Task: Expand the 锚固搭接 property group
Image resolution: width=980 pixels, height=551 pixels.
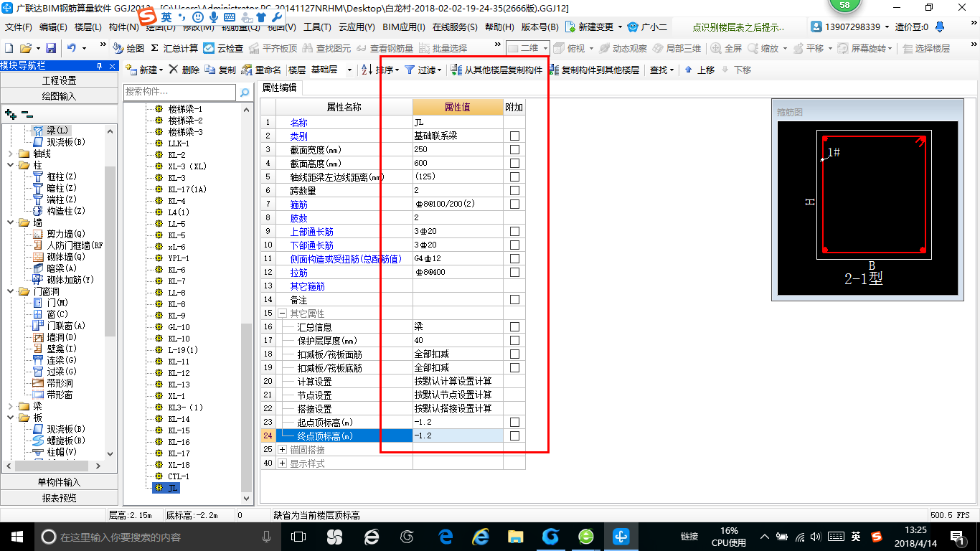Action: tap(282, 450)
